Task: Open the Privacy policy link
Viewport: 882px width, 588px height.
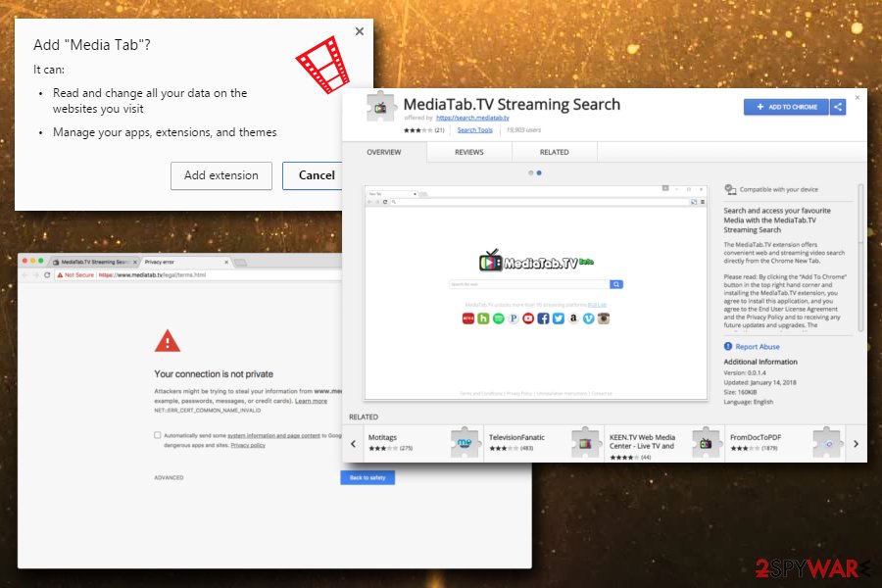Action: [x=248, y=445]
